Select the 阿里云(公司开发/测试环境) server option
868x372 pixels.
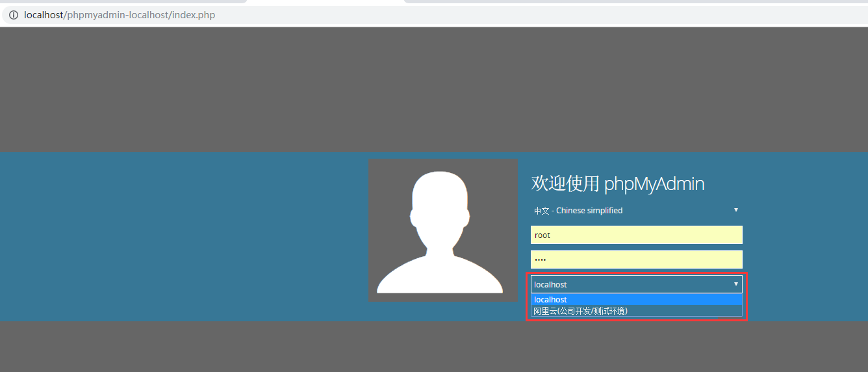click(637, 311)
